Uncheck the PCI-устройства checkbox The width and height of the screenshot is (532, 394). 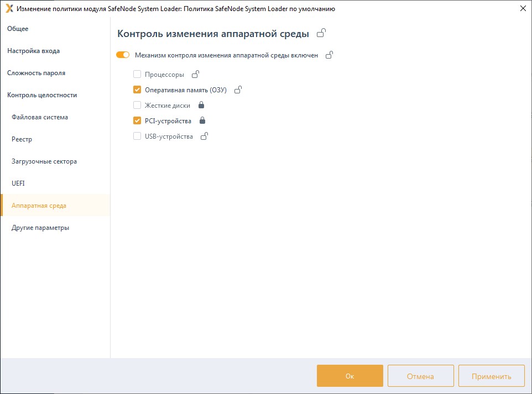[137, 120]
